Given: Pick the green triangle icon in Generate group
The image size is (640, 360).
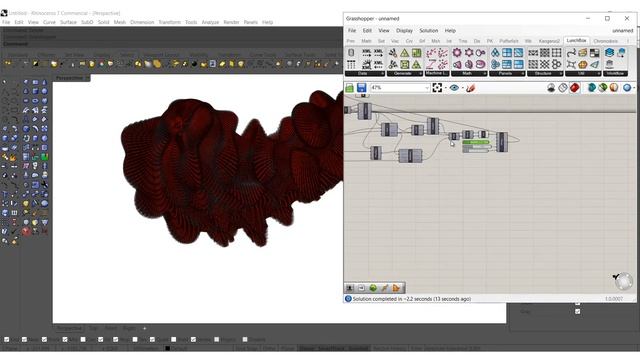Looking at the screenshot, I should click(x=404, y=53).
